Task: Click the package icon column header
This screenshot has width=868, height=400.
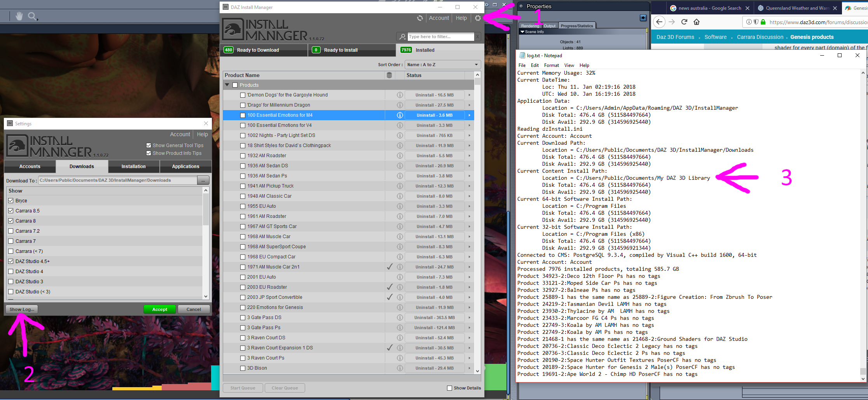Action: click(x=389, y=75)
